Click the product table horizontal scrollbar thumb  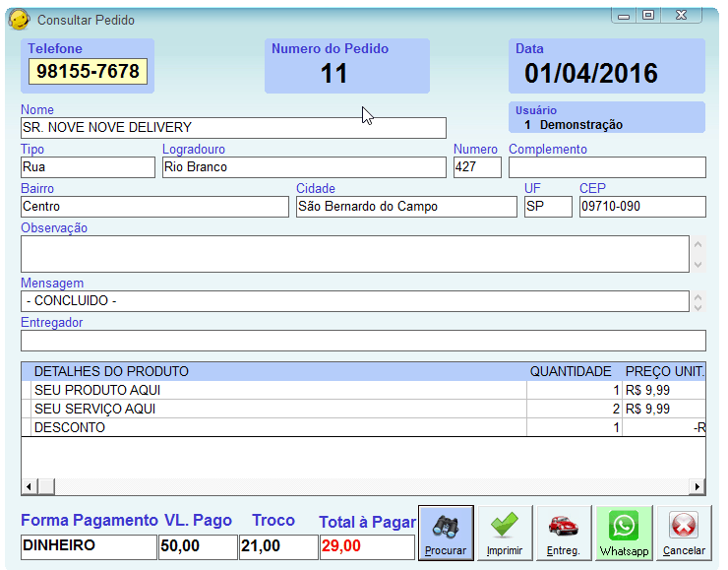point(46,487)
